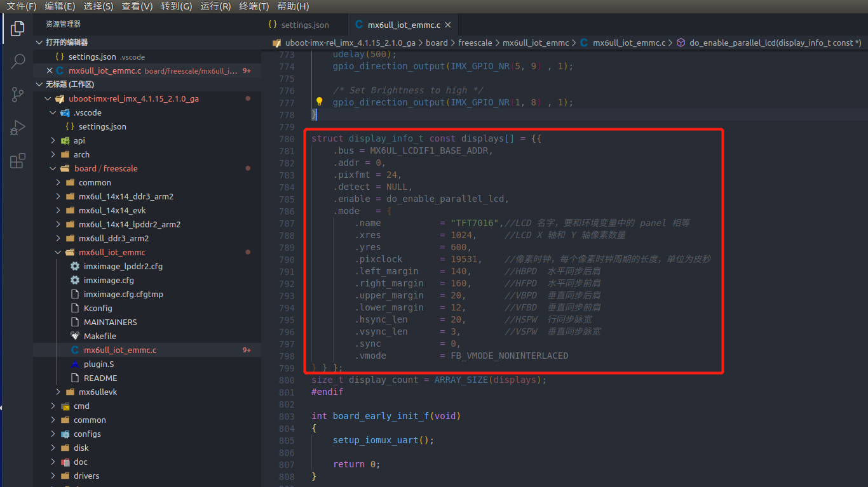Viewport: 868px width, 487px height.
Task: Open the Search view
Action: 17,61
